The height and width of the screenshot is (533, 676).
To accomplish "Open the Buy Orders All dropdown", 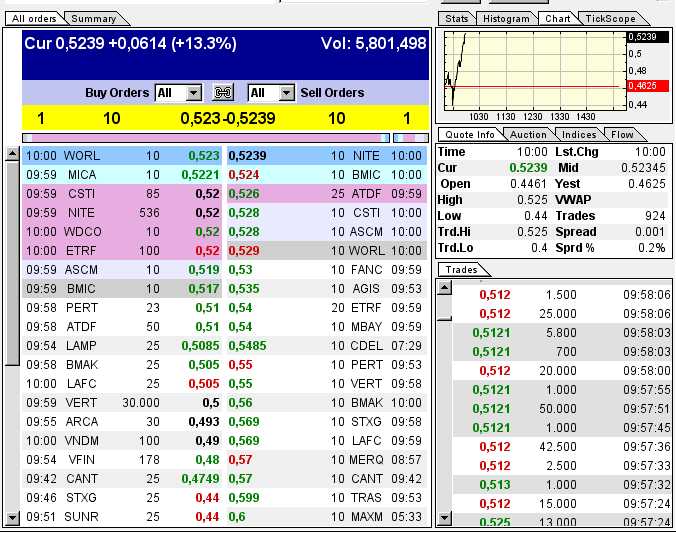I will [x=178, y=93].
